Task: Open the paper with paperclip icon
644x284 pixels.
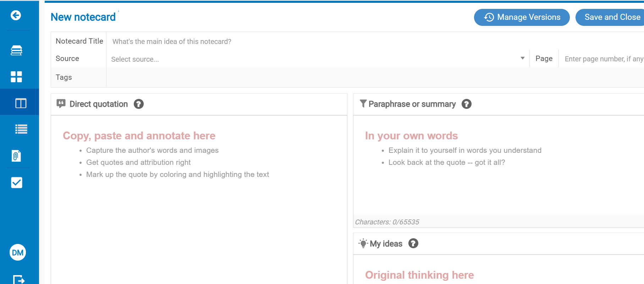Action: (x=16, y=156)
